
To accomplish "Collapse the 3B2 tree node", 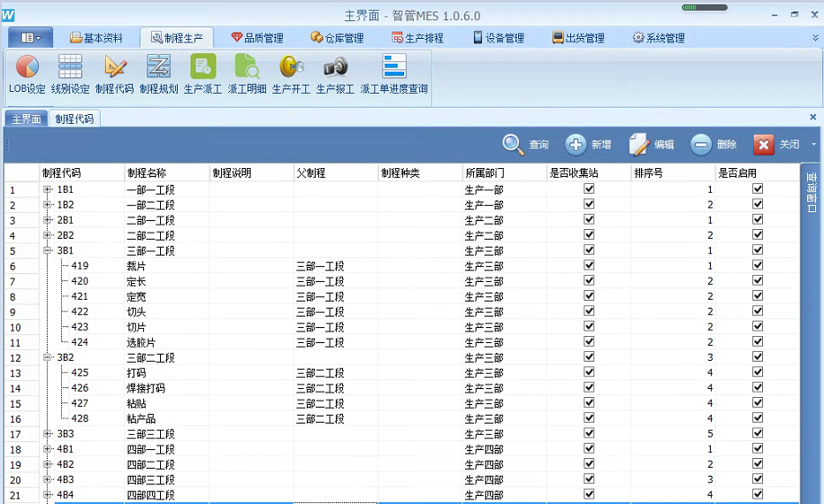I will click(x=47, y=357).
